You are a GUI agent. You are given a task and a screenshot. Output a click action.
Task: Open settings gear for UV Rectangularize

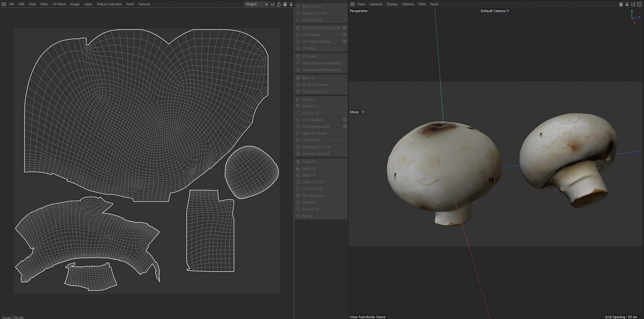point(344,127)
